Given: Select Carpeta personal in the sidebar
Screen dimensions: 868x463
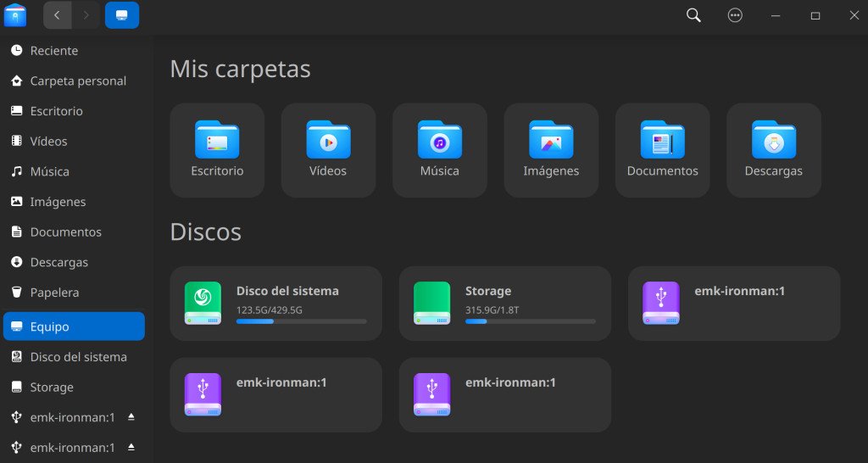Looking at the screenshot, I should point(74,81).
